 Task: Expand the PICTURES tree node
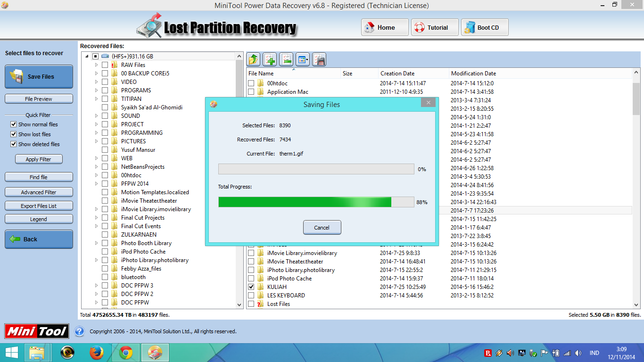coord(96,141)
